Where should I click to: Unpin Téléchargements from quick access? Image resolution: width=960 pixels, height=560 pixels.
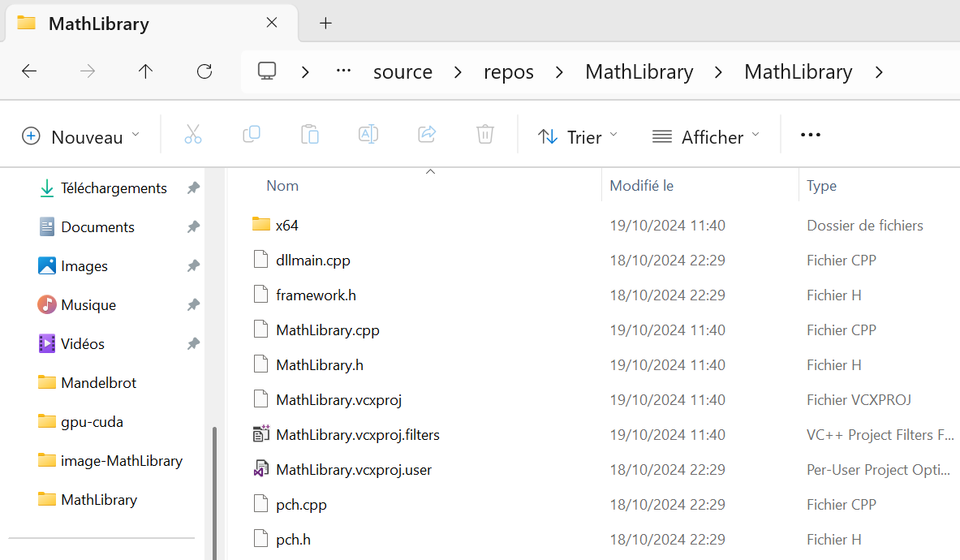193,188
